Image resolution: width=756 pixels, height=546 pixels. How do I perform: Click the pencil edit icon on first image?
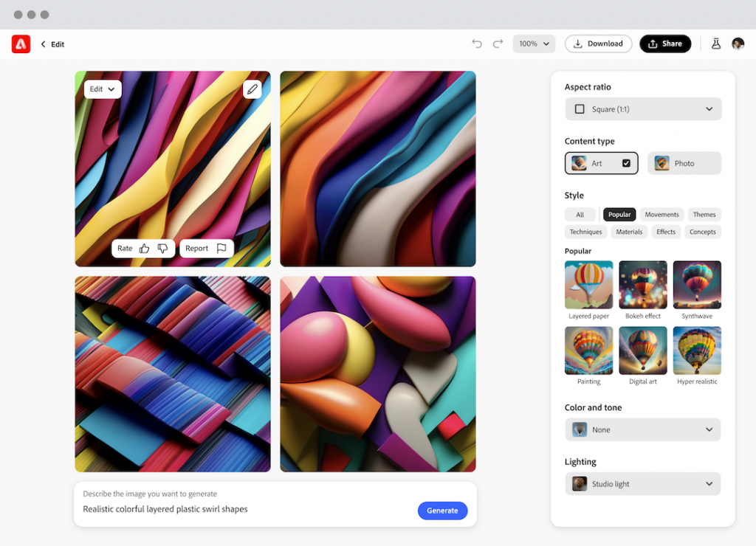tap(252, 89)
